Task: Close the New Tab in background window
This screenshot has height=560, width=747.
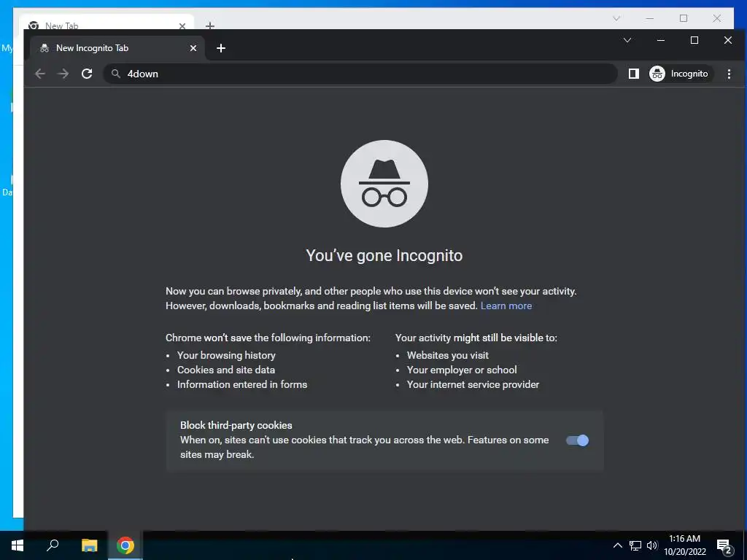Action: point(182,26)
